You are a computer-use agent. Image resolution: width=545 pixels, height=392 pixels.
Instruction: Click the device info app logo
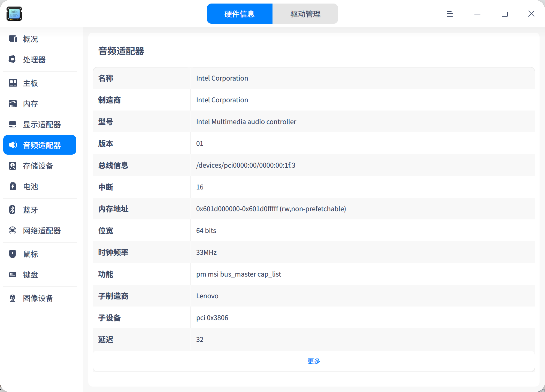point(14,14)
